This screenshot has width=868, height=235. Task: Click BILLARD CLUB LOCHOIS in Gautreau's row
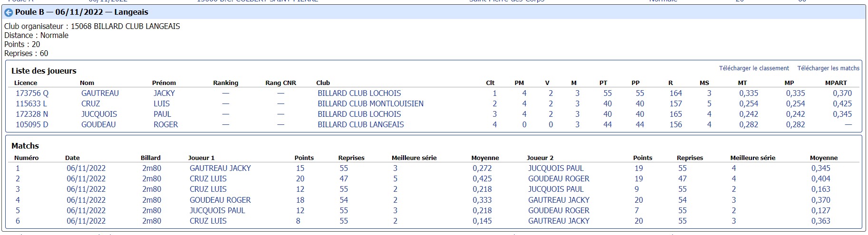click(359, 94)
